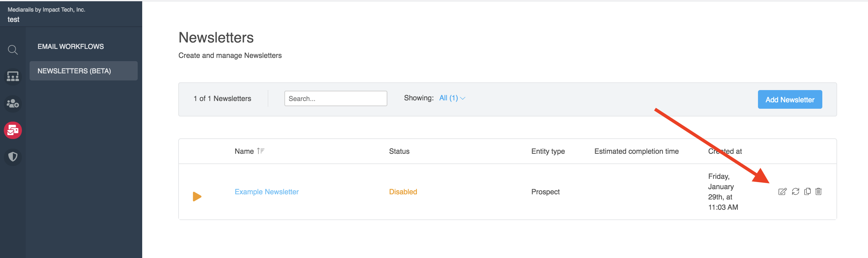Edit Example Newsletter with the pencil icon

click(x=782, y=192)
